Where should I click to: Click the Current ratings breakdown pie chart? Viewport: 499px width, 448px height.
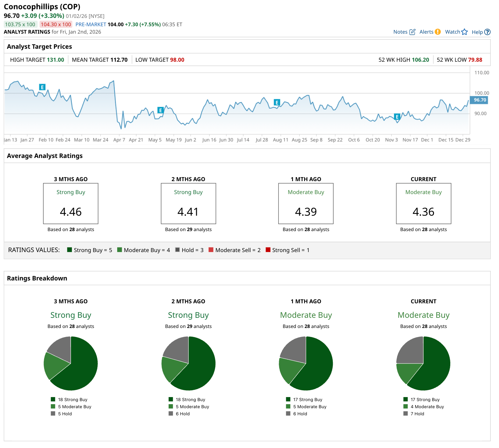pyautogui.click(x=423, y=363)
